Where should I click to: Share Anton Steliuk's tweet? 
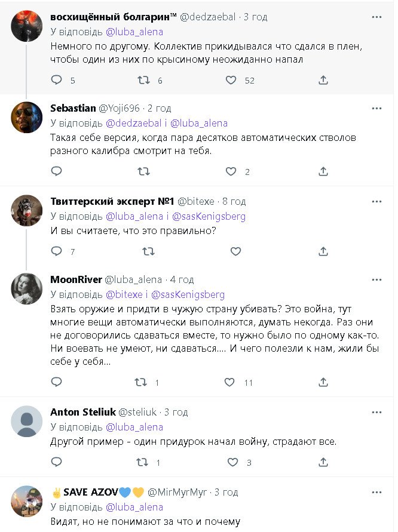(x=323, y=462)
